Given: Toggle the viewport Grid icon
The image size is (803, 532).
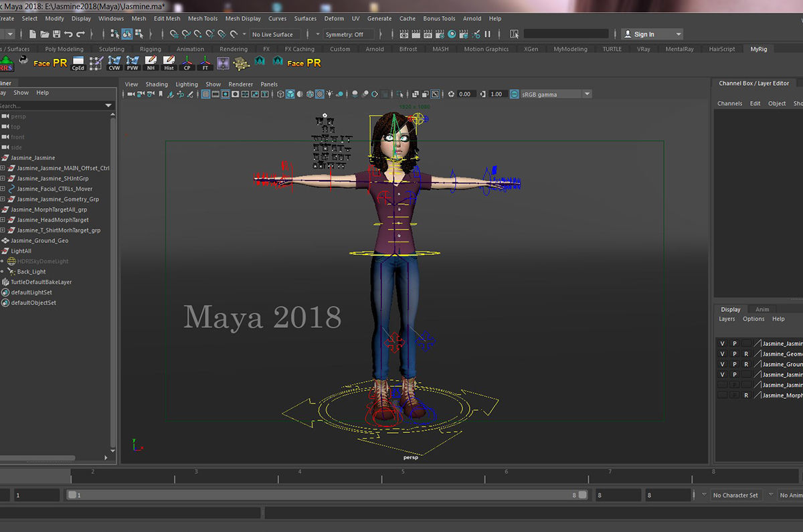Looking at the screenshot, I should (205, 94).
